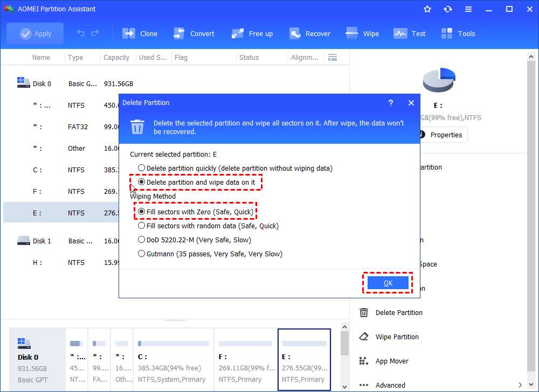Click OK in Delete Partition dialog

(388, 283)
